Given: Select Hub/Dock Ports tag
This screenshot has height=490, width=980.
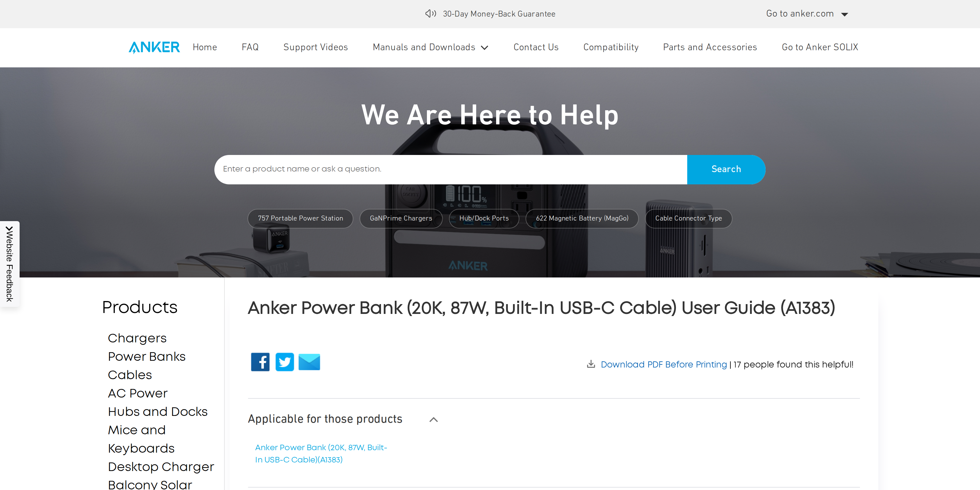Looking at the screenshot, I should [x=484, y=218].
